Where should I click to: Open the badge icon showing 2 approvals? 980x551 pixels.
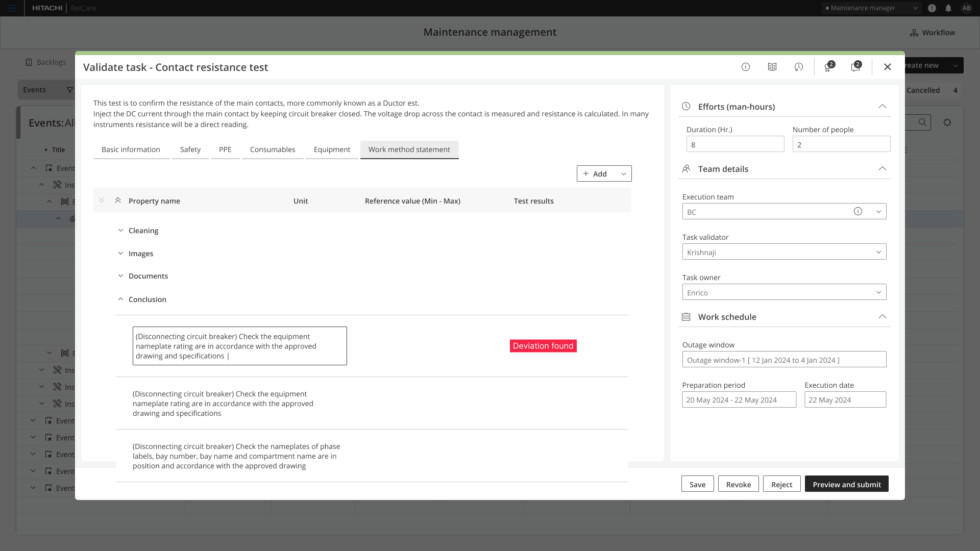click(x=827, y=68)
